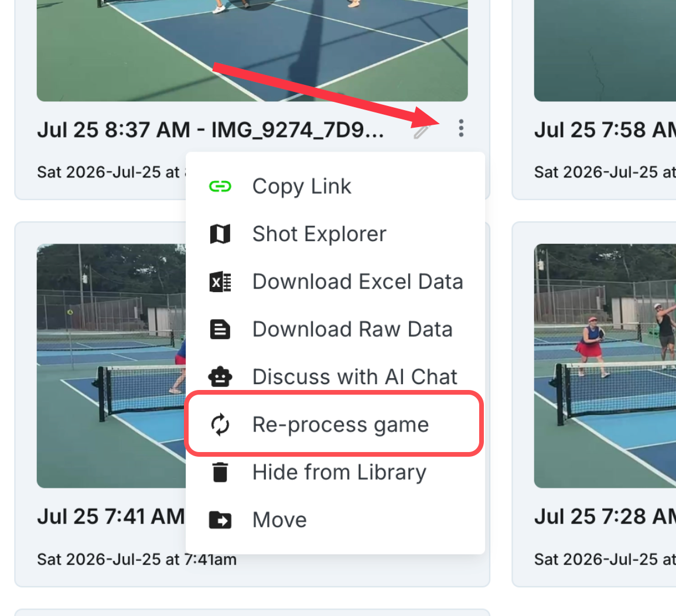This screenshot has width=676, height=616.
Task: Open the Jul 25 7:41 AM game thumbnail
Action: click(x=111, y=365)
